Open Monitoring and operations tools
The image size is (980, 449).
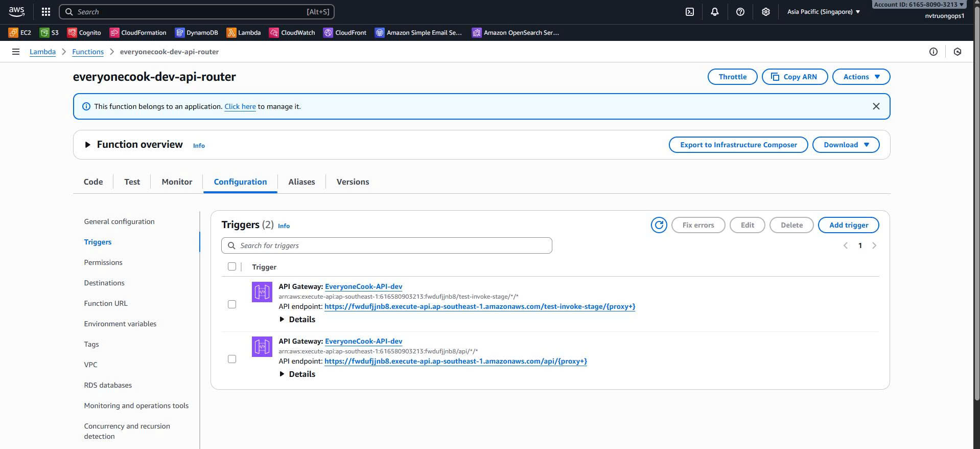(x=136, y=406)
